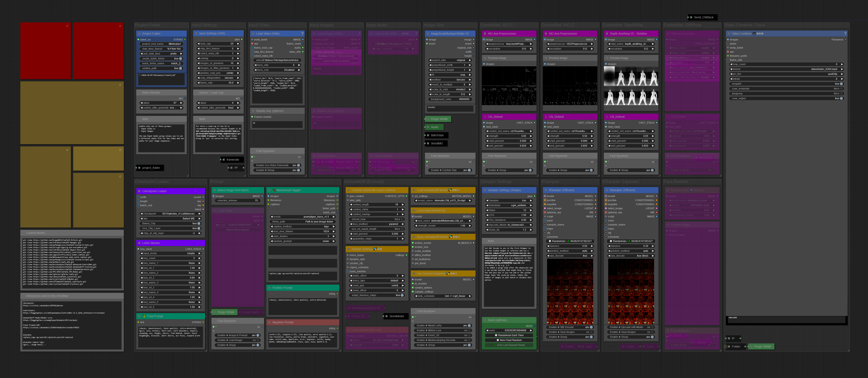Open the Scheduler dropdown showing sgm_uniform

pyautogui.click(x=509, y=206)
